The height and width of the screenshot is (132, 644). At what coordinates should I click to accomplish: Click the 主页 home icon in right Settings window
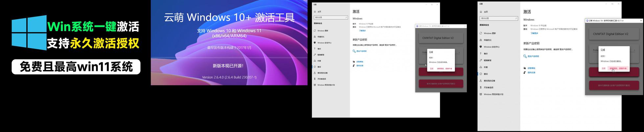pos(481,12)
